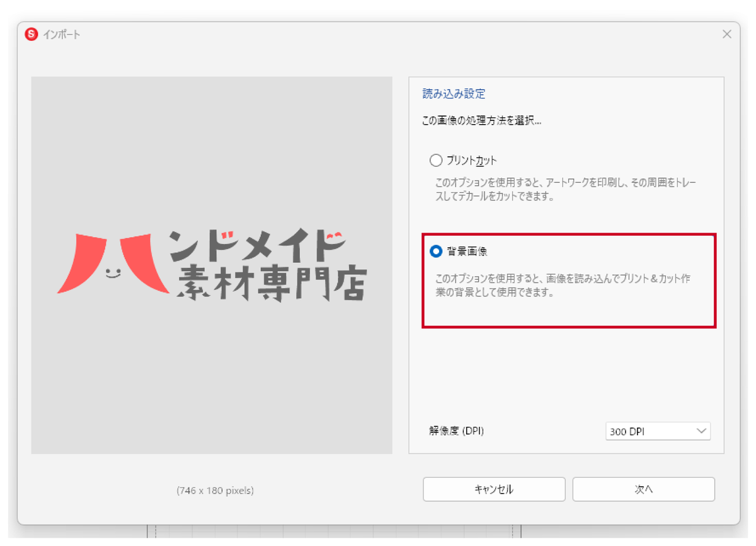This screenshot has height=546, width=756.
Task: Close the インポート dialog window
Action: point(727,35)
